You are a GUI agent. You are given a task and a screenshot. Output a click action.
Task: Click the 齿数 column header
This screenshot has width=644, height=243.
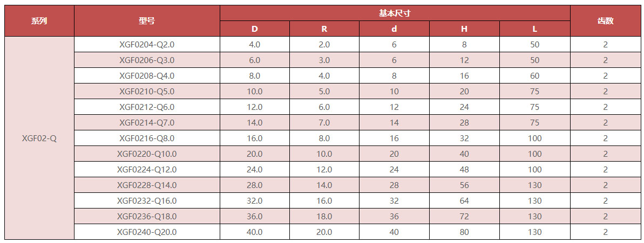605,21
